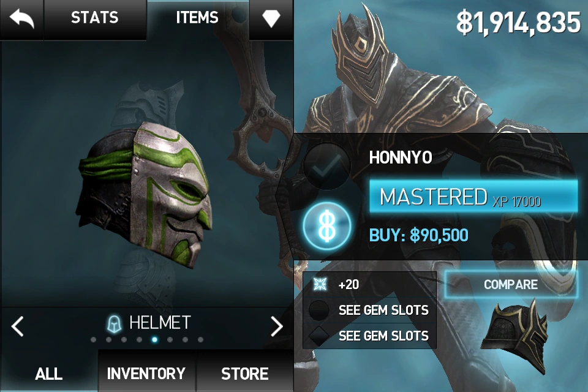
Task: Go to previous item category arrow
Action: (x=17, y=326)
